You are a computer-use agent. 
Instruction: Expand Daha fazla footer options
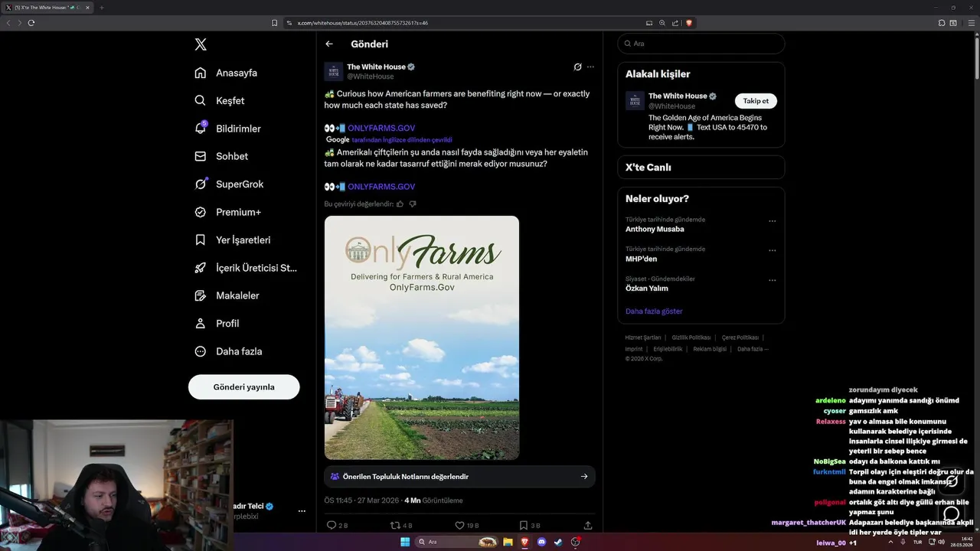(x=753, y=349)
